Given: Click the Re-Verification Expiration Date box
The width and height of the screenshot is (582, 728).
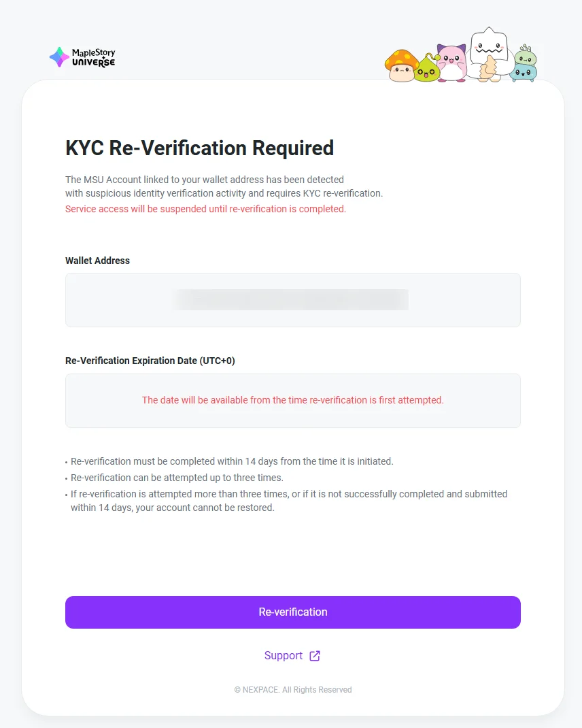Looking at the screenshot, I should pos(292,400).
